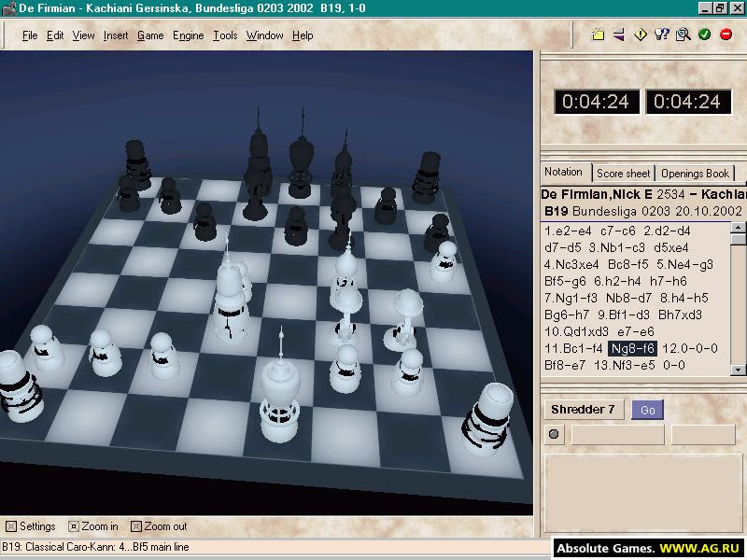
Task: Click the yellow warning diamond toolbar icon
Action: 641,35
